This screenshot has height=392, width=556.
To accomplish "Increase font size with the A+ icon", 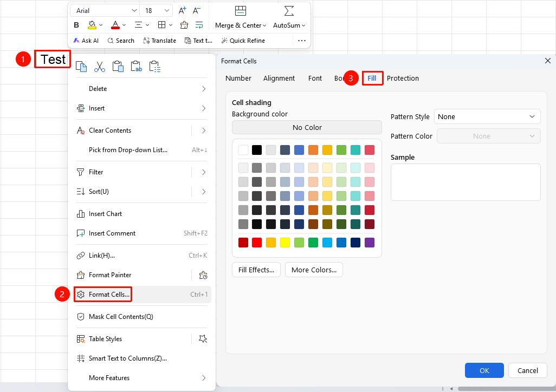I will [182, 11].
